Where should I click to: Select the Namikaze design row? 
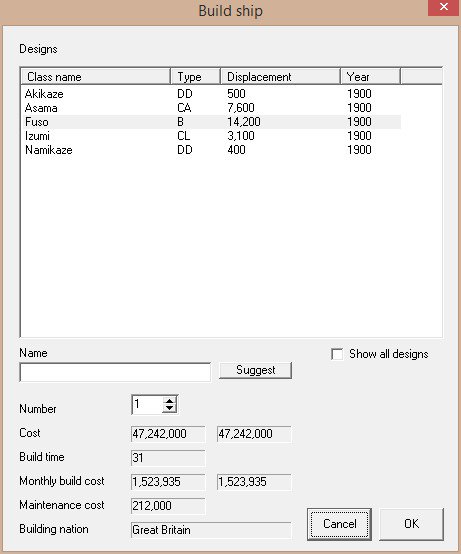[212, 150]
